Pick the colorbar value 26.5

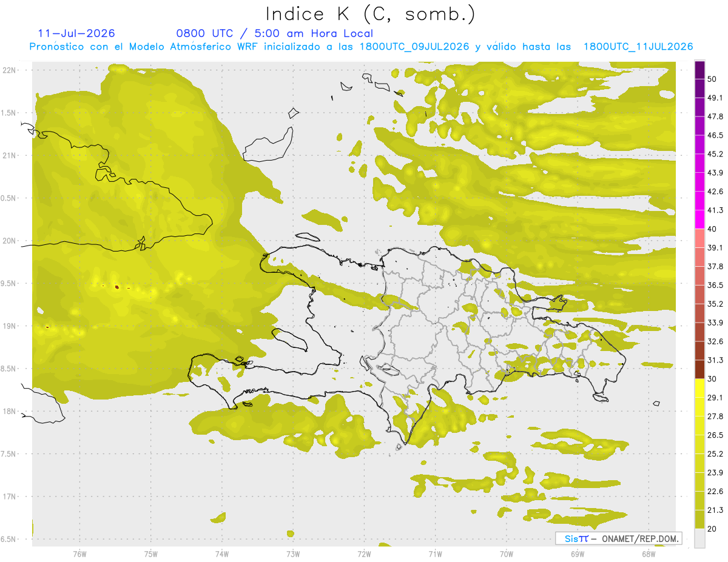coord(715,435)
